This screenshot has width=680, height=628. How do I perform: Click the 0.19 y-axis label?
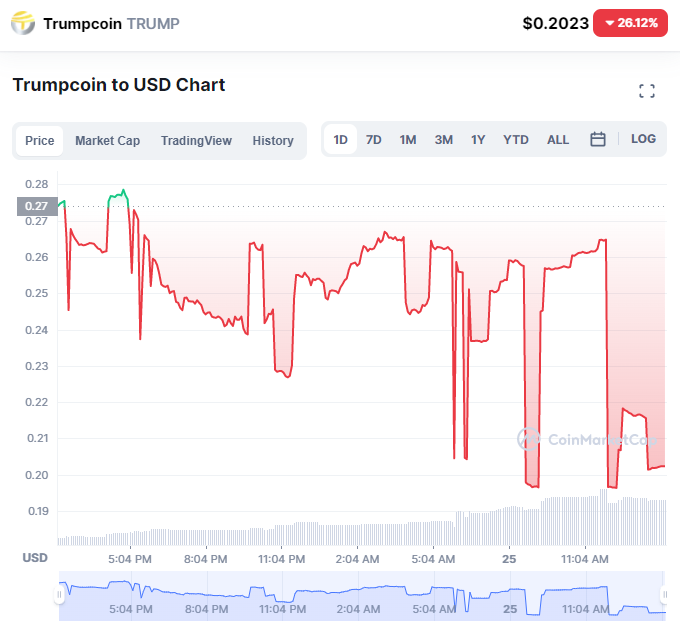(x=38, y=511)
